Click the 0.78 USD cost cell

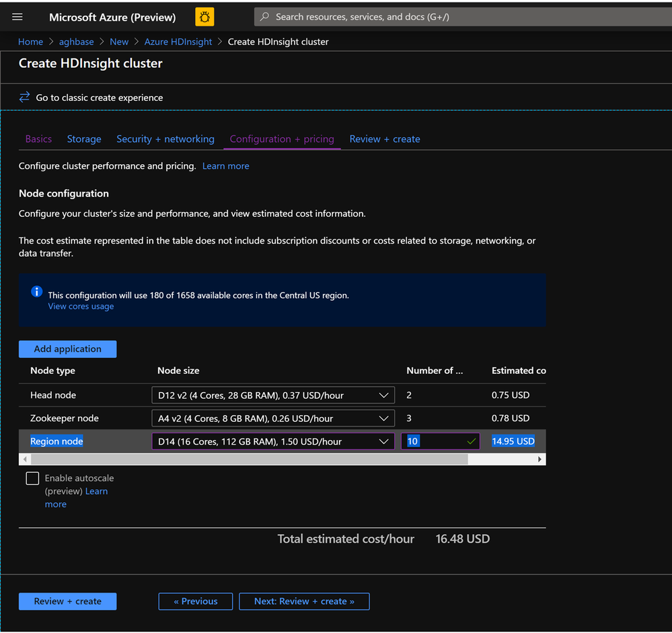(x=511, y=418)
